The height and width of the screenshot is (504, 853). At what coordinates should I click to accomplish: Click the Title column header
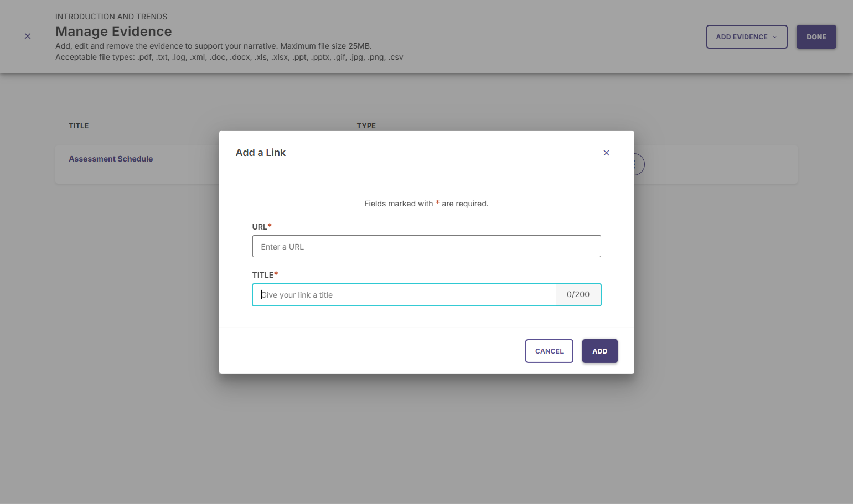point(79,126)
